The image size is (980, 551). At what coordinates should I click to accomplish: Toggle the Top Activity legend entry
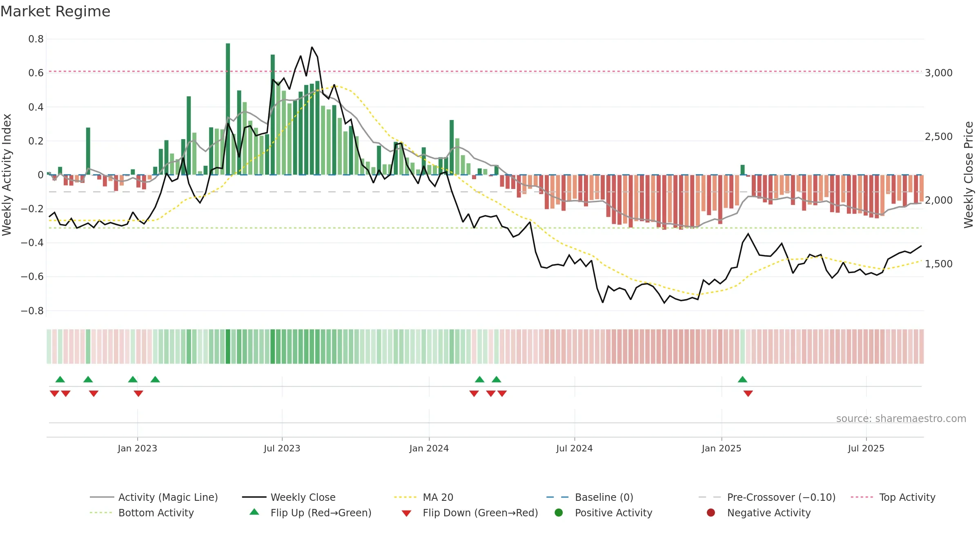pos(893,497)
